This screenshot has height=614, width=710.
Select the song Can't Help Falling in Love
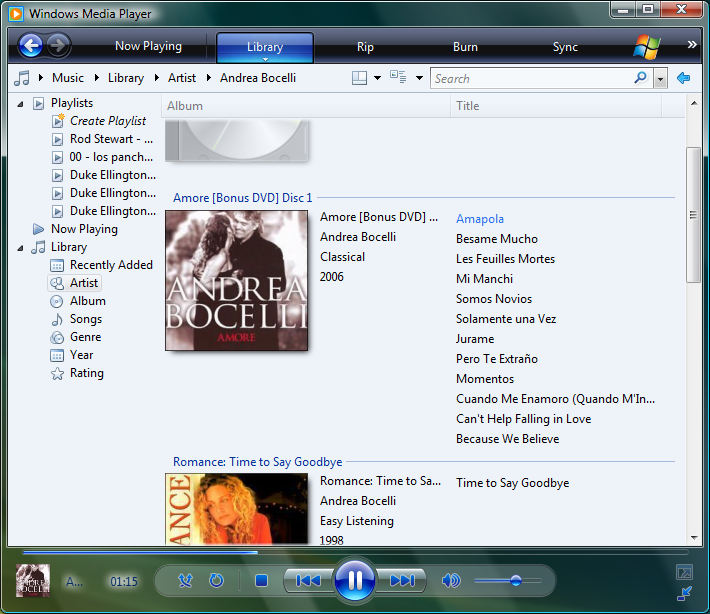tap(523, 419)
